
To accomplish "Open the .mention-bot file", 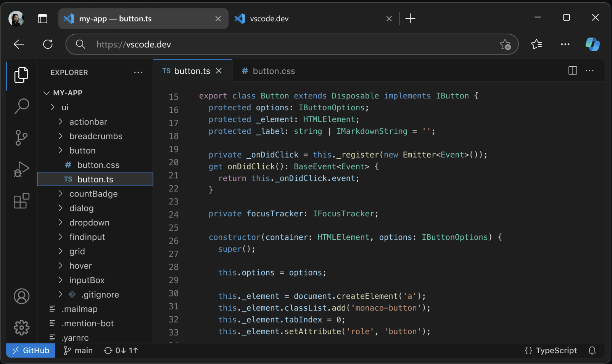I will (95, 323).
